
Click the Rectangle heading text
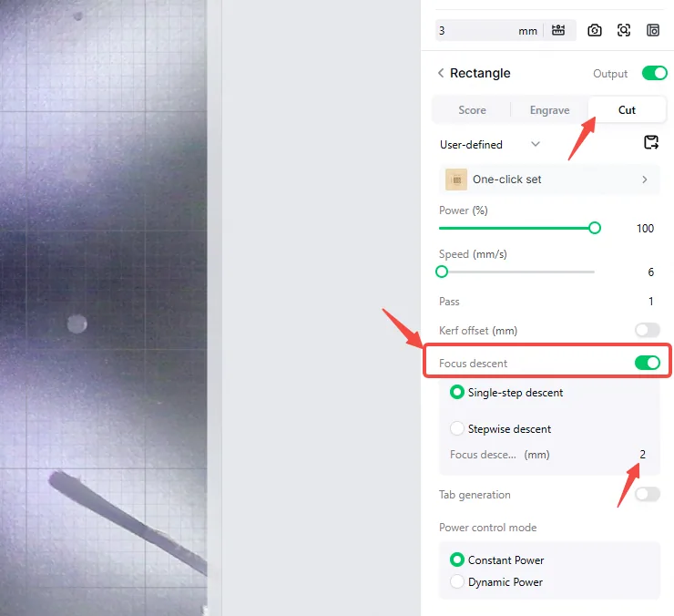tap(480, 73)
